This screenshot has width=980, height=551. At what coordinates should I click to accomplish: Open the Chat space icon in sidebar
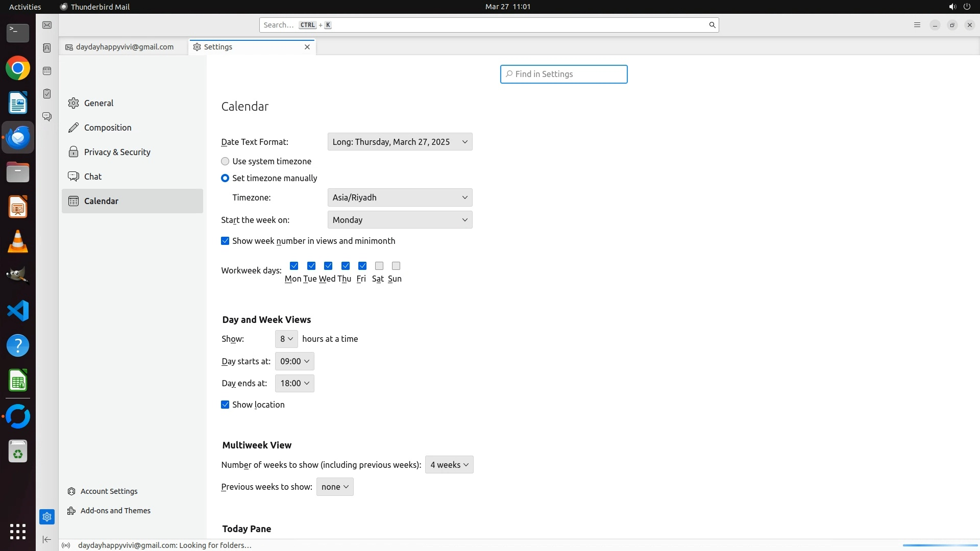coord(47,117)
